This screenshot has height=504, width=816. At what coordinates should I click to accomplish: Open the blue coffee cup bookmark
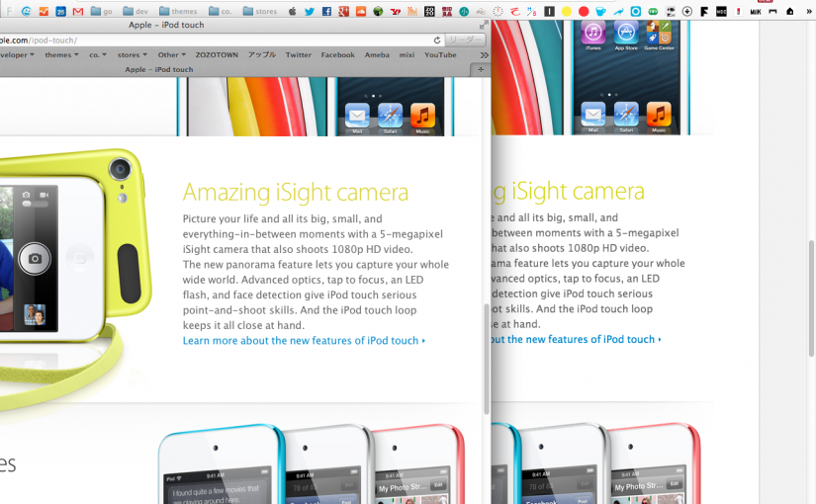600,11
